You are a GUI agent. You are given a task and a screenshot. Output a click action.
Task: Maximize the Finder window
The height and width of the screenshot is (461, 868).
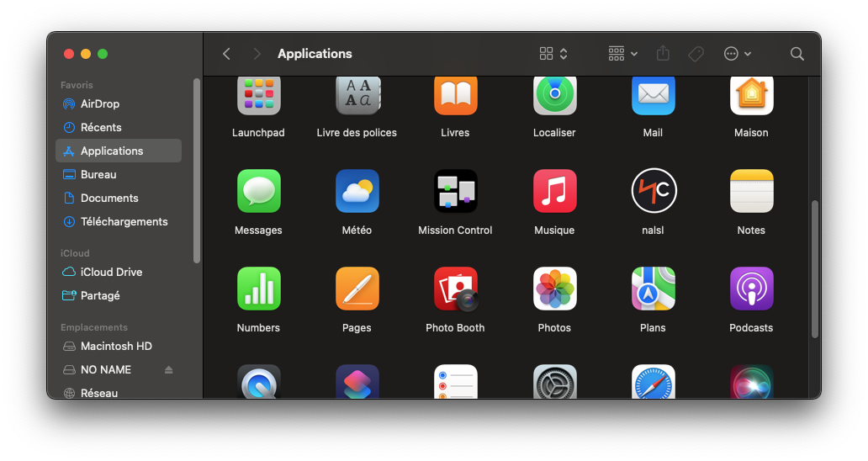[x=103, y=54]
